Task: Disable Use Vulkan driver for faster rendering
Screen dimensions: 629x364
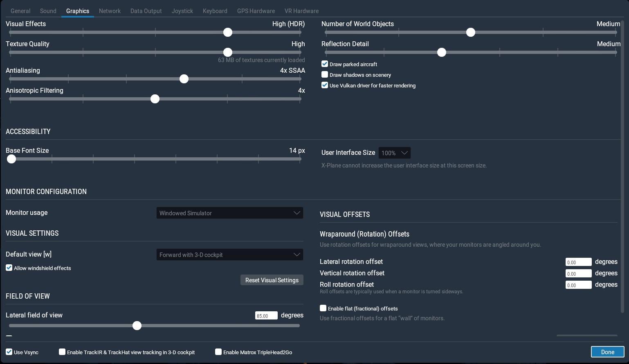Action: pyautogui.click(x=325, y=85)
